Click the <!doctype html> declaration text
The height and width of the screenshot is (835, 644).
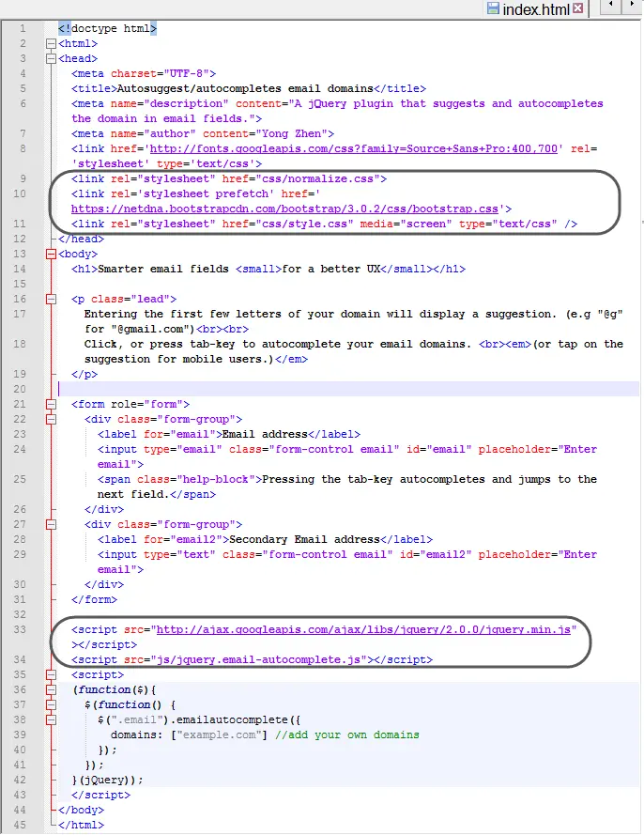pyautogui.click(x=108, y=28)
